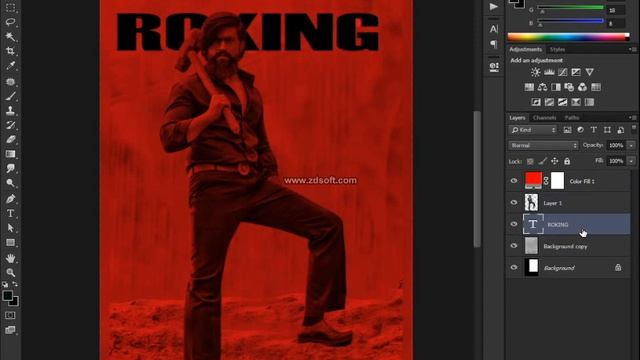
Task: Open the foreground color picker in toolbox
Action: pyautogui.click(x=7, y=296)
